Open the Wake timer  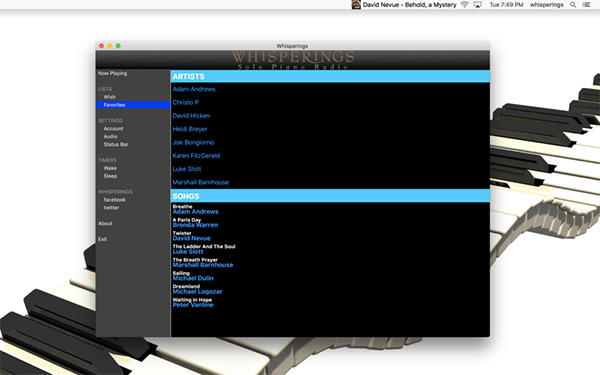pos(110,168)
